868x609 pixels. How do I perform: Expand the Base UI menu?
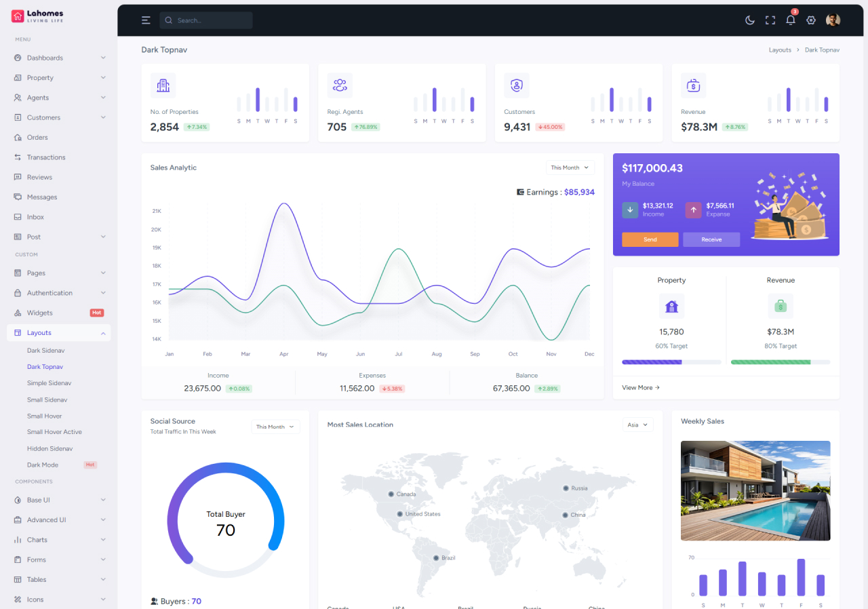point(58,500)
